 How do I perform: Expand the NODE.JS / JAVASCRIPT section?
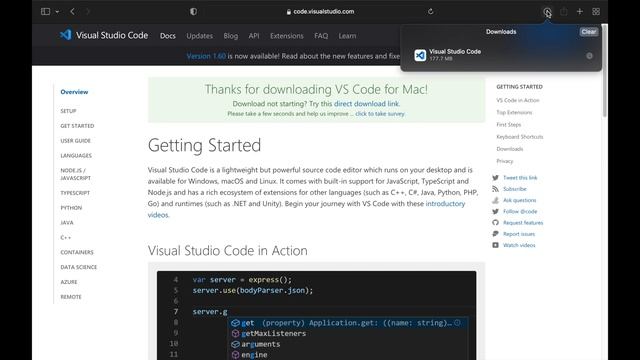[76, 174]
